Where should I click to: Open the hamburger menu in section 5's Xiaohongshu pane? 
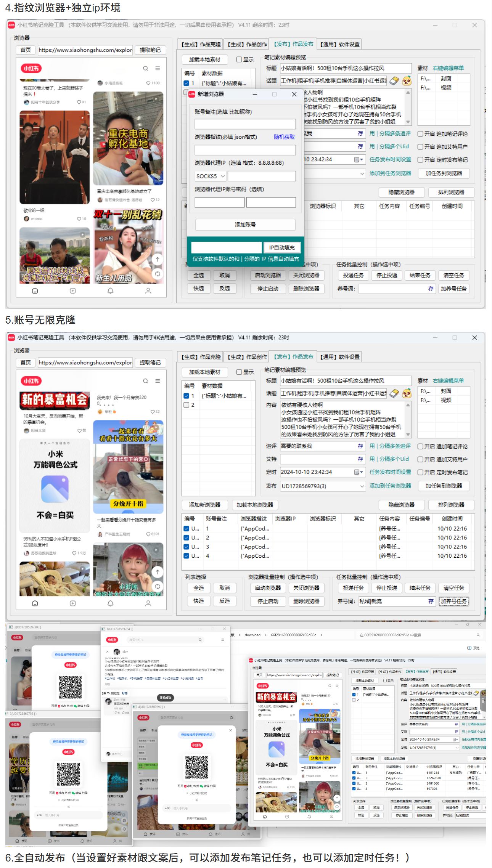coord(158,381)
